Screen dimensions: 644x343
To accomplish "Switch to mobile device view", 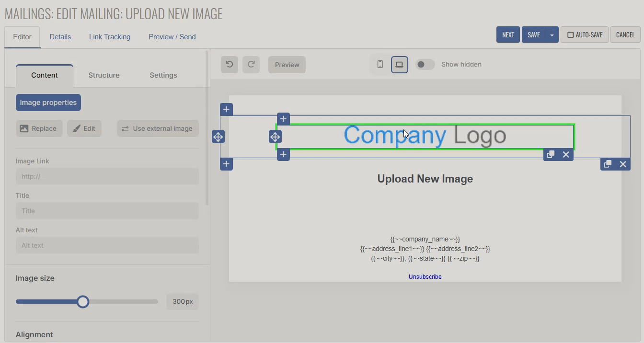I will [380, 64].
